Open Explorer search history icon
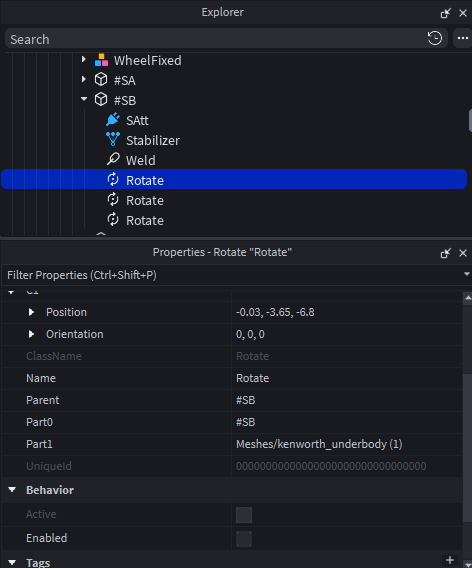The width and height of the screenshot is (472, 568). click(x=435, y=38)
